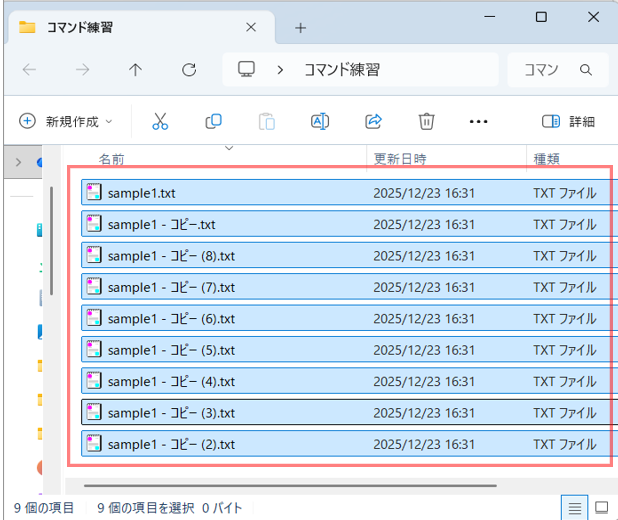Open a new tab with plus button
The height and width of the screenshot is (520, 618).
click(x=300, y=27)
